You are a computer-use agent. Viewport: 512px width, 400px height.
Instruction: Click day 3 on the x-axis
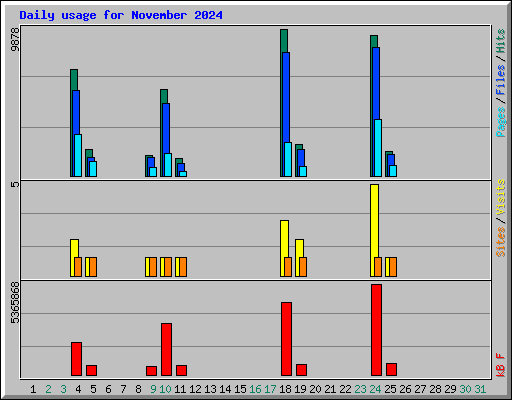[x=63, y=389]
